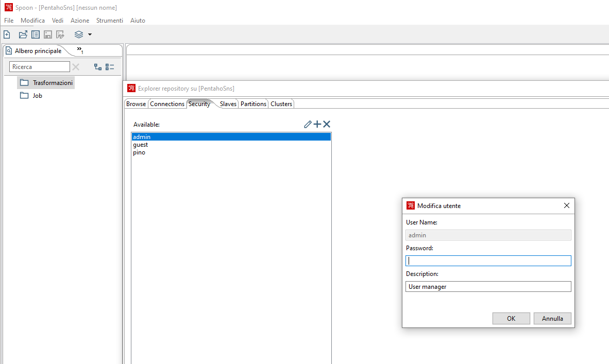Cancel the Modifica utente dialog with Annulla

(552, 318)
